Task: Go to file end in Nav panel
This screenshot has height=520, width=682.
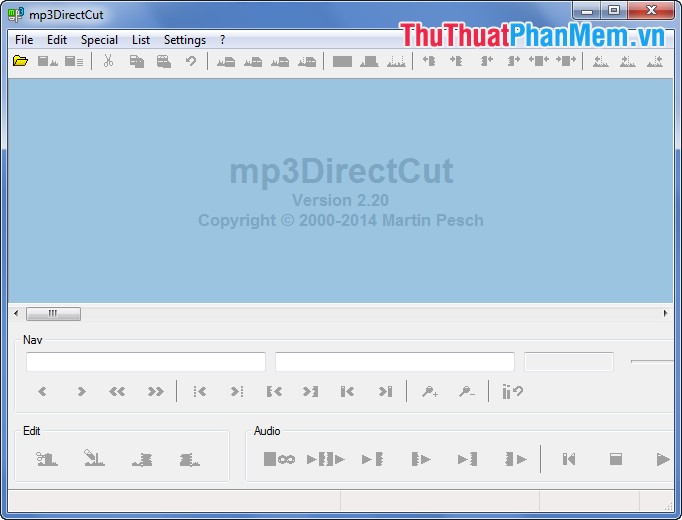Action: pos(385,392)
